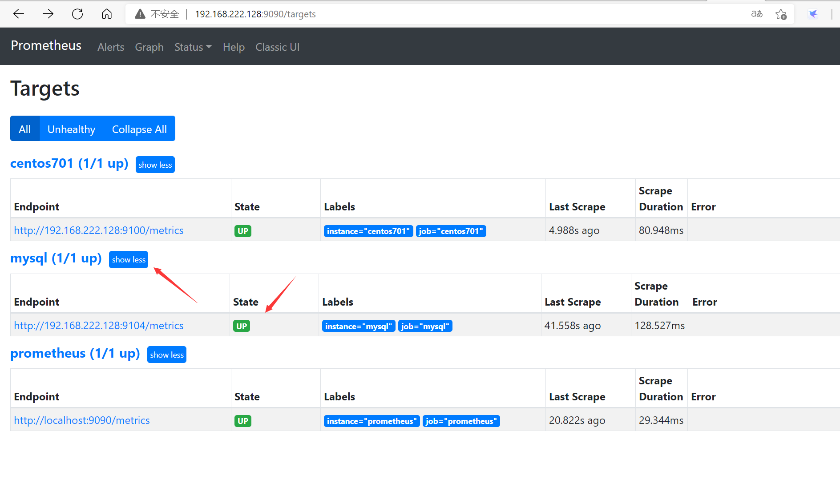Filter targets by Unhealthy
The width and height of the screenshot is (840, 504).
coord(71,129)
